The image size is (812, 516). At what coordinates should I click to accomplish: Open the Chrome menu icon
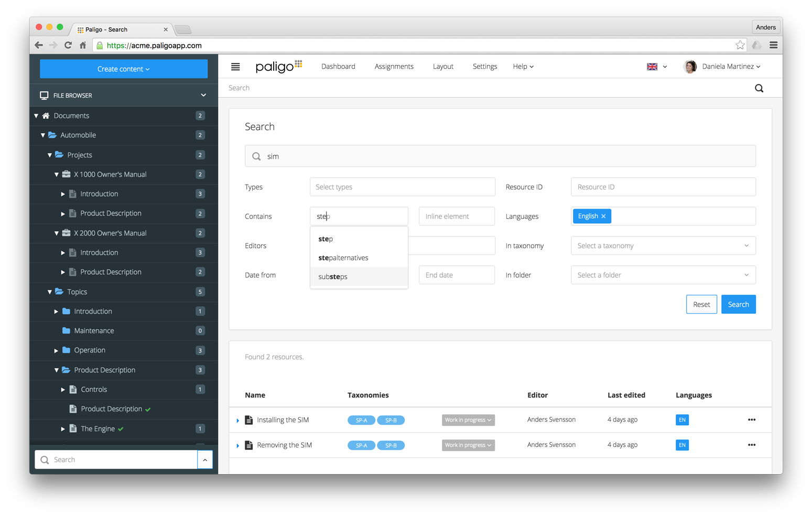click(x=773, y=45)
